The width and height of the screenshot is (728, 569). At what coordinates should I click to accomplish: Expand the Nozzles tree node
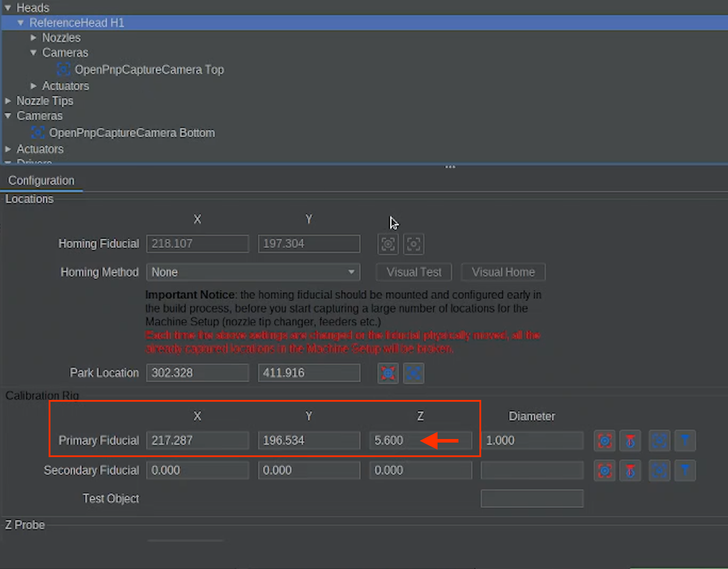click(33, 38)
